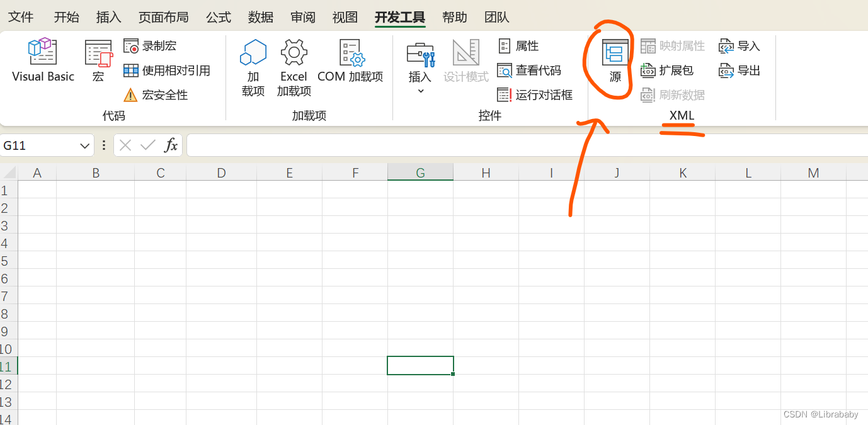The width and height of the screenshot is (868, 425).
Task: Expand the 插入 controls dropdown
Action: pyautogui.click(x=420, y=91)
